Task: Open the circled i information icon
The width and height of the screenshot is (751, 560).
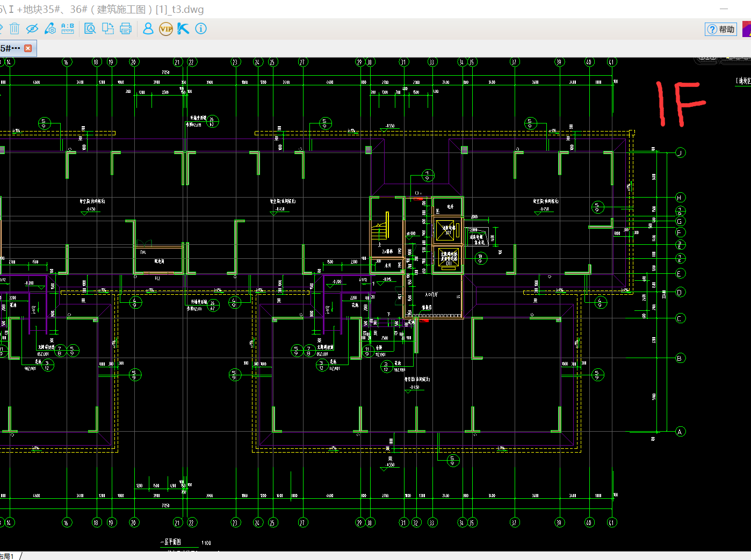Action: [x=201, y=28]
